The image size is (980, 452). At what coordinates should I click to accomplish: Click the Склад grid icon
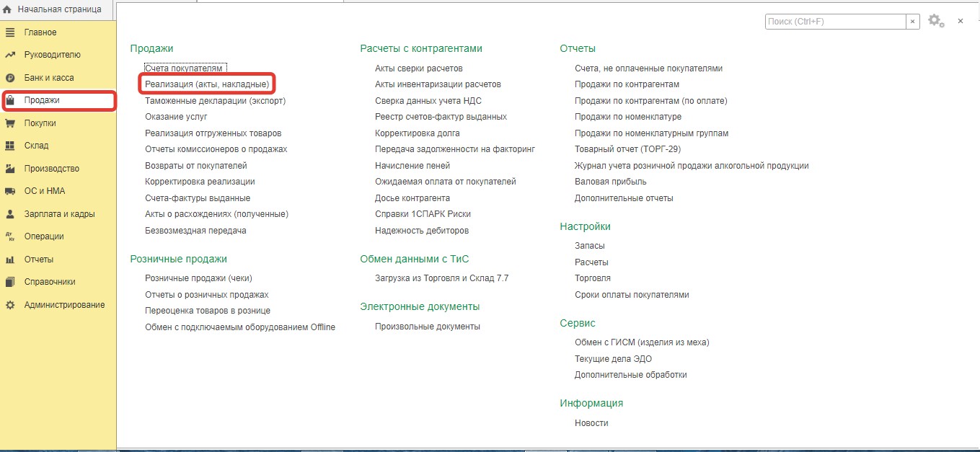[10, 146]
